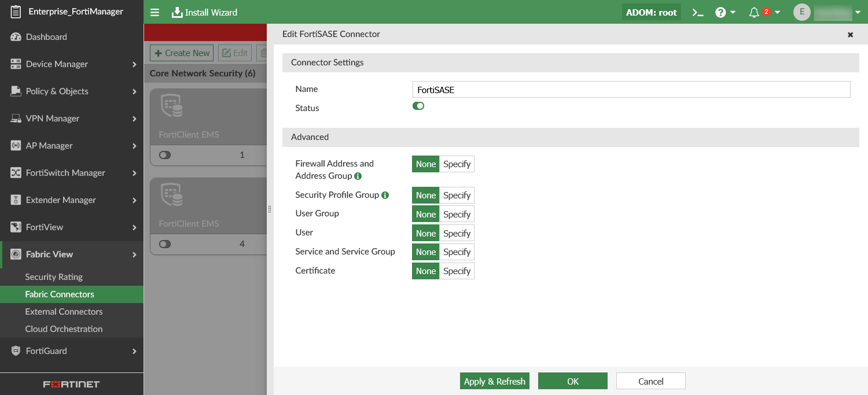Image resolution: width=868 pixels, height=395 pixels.
Task: Click the Cancel button
Action: 650,381
